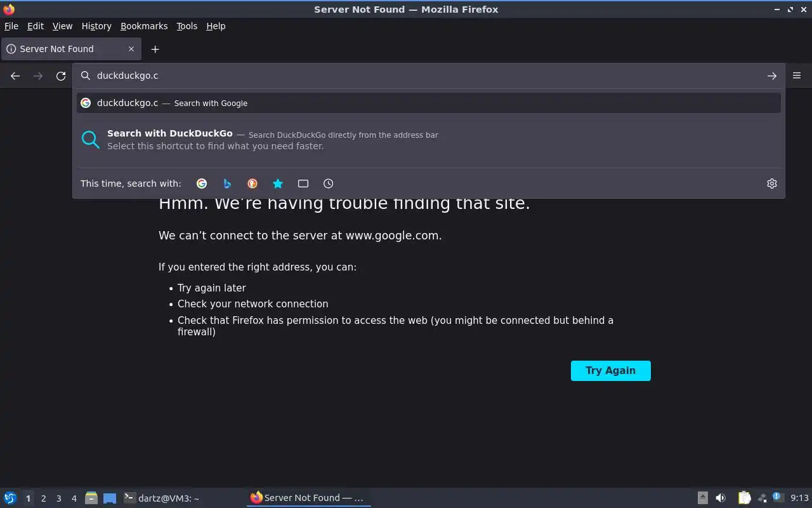Open the Help menu
This screenshot has height=508, width=812.
pyautogui.click(x=216, y=26)
